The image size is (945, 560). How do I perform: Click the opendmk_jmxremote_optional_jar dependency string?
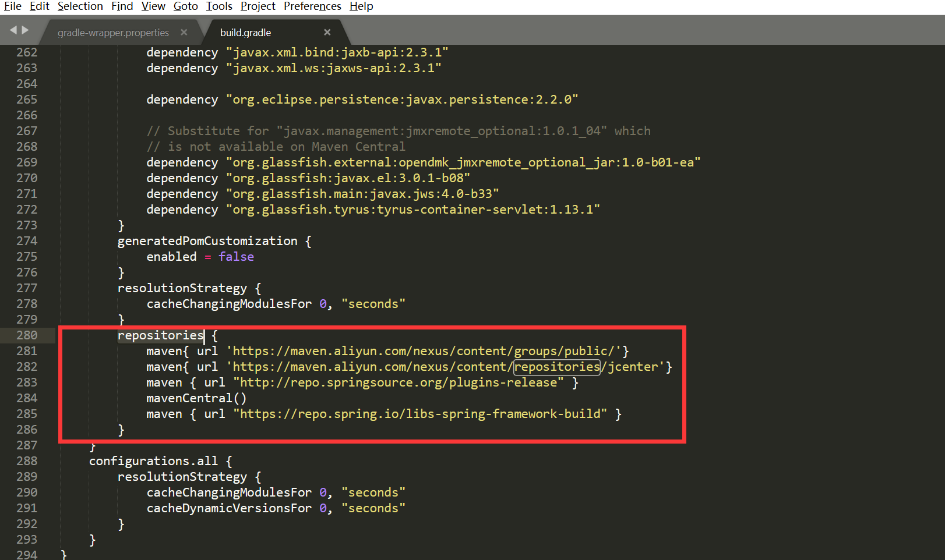(463, 162)
